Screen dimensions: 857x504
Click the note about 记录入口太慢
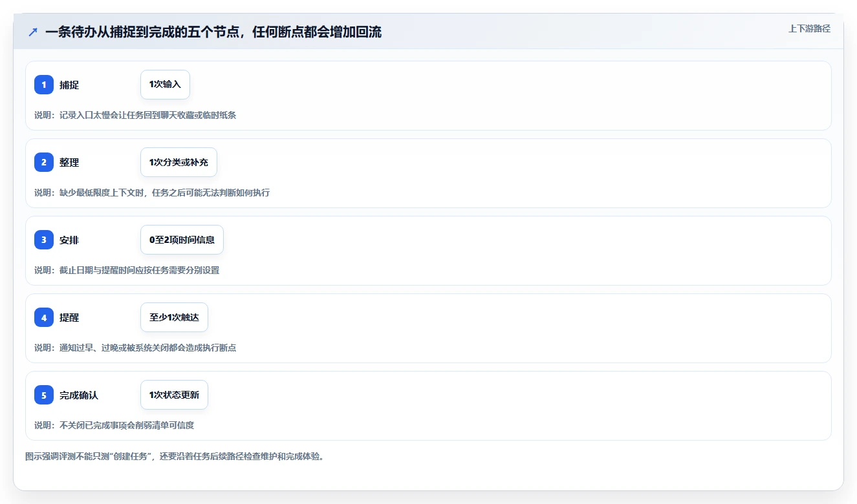point(135,115)
